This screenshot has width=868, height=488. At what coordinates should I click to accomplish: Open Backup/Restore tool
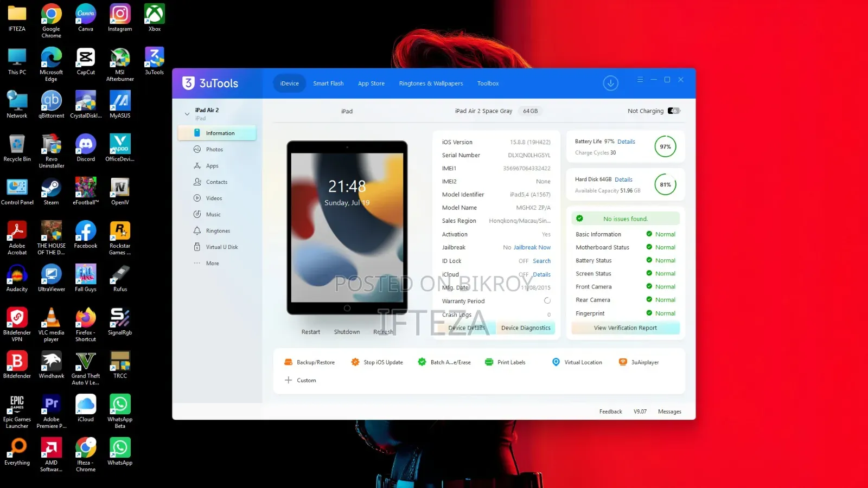point(310,362)
